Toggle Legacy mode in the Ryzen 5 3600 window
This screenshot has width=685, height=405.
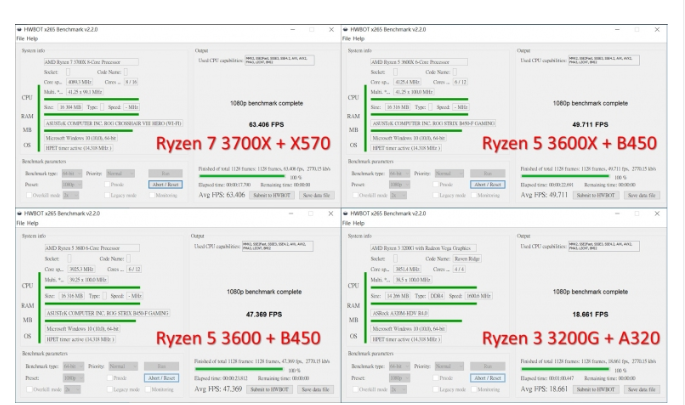(110, 389)
